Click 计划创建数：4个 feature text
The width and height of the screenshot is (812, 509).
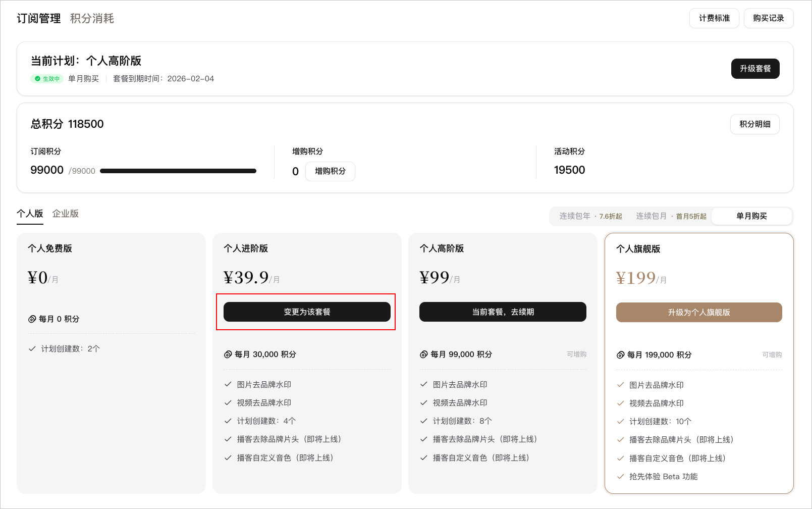266,421
